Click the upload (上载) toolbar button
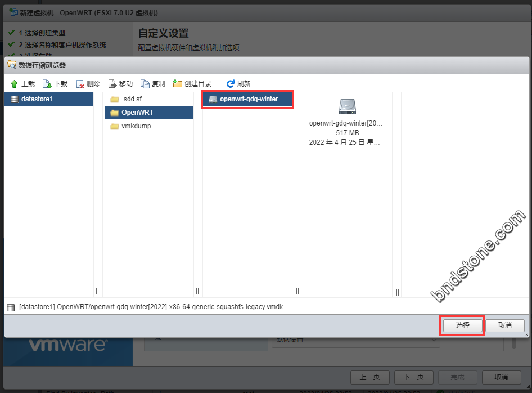Viewport: 532px width, 393px height. (22, 83)
